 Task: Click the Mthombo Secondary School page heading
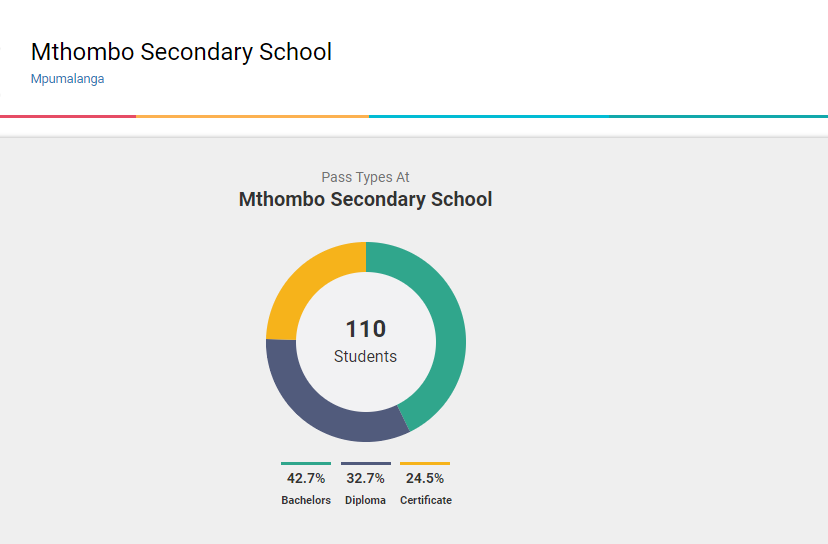[x=181, y=52]
